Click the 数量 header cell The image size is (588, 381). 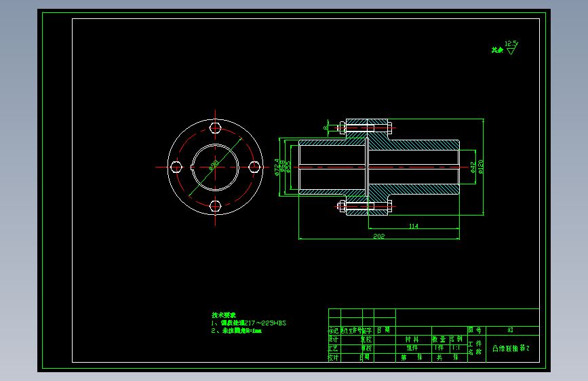(x=440, y=340)
